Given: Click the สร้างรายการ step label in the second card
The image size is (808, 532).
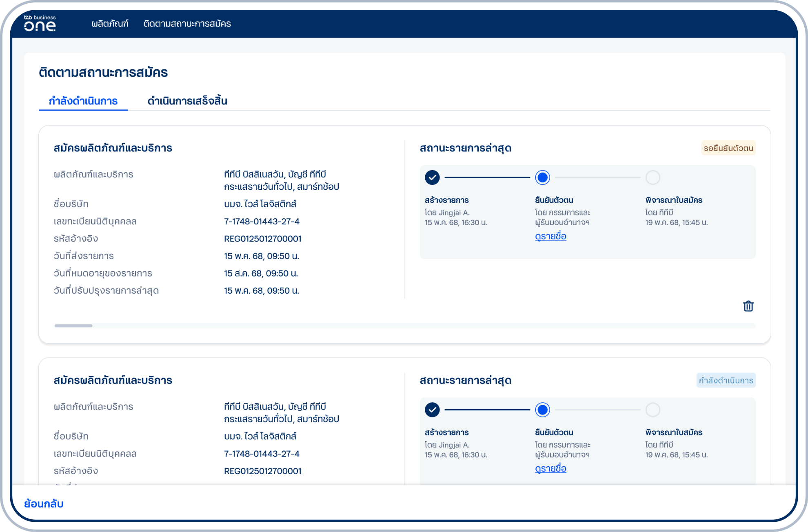Looking at the screenshot, I should [x=446, y=432].
